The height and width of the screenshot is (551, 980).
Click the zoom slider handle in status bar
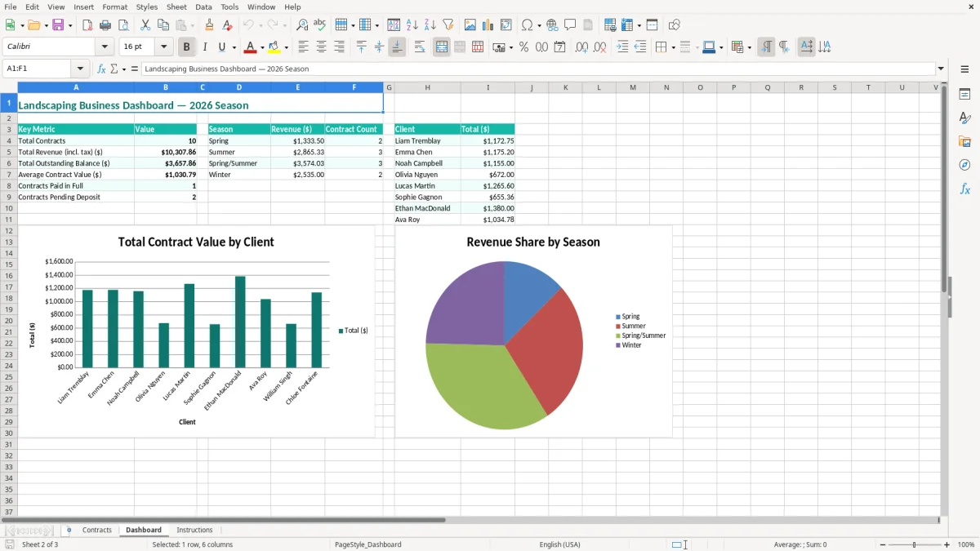914,544
